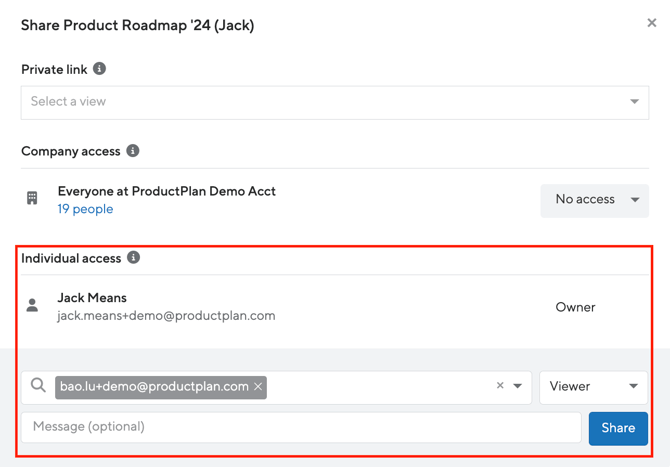Viewport: 670px width, 467px height.
Task: Click the person icon beside Jack Means
Action: pos(32,306)
